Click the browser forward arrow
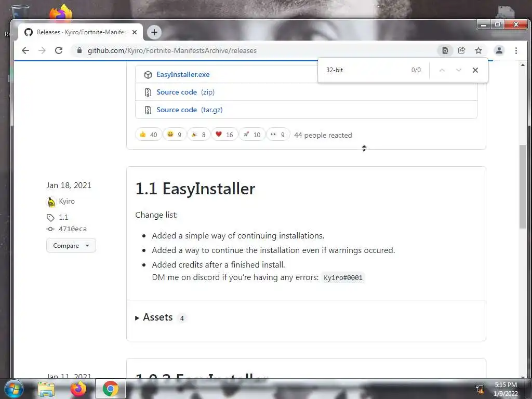 tap(42, 50)
